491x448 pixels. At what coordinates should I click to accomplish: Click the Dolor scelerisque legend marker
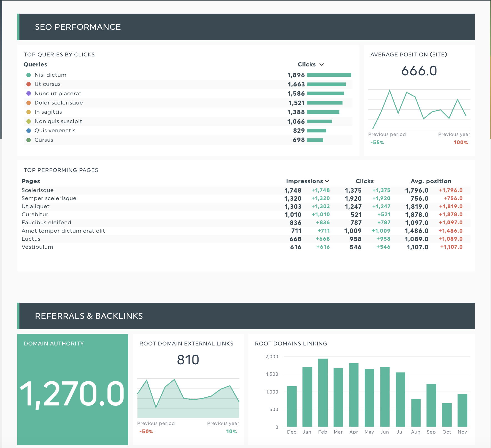click(29, 103)
